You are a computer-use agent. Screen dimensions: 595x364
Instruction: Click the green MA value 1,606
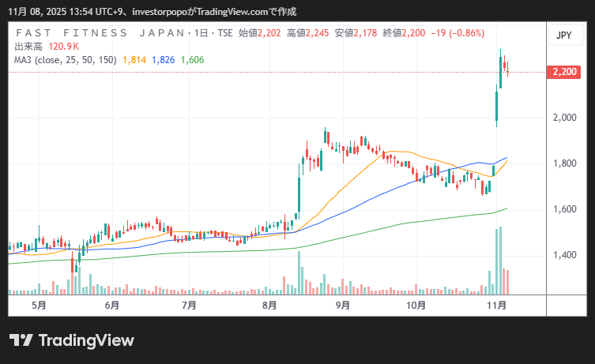coord(192,59)
